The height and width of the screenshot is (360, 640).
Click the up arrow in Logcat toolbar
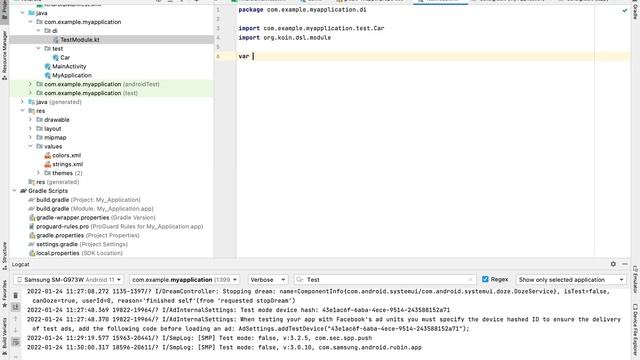[16, 318]
